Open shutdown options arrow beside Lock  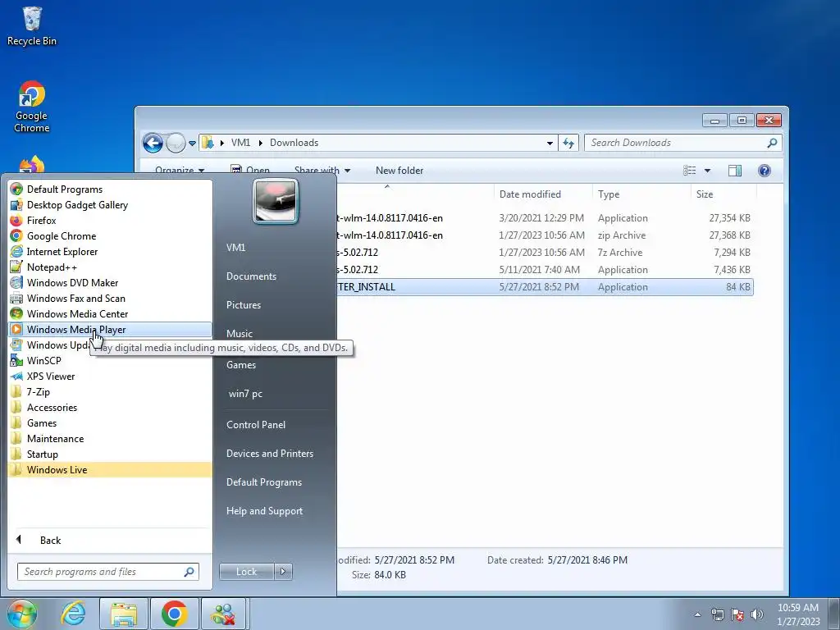[283, 572]
